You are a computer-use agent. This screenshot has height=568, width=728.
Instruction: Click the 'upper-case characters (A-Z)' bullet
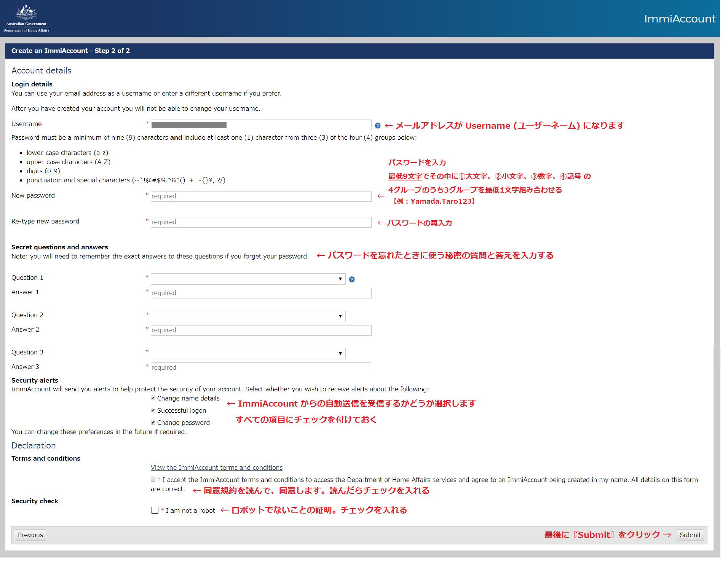69,162
